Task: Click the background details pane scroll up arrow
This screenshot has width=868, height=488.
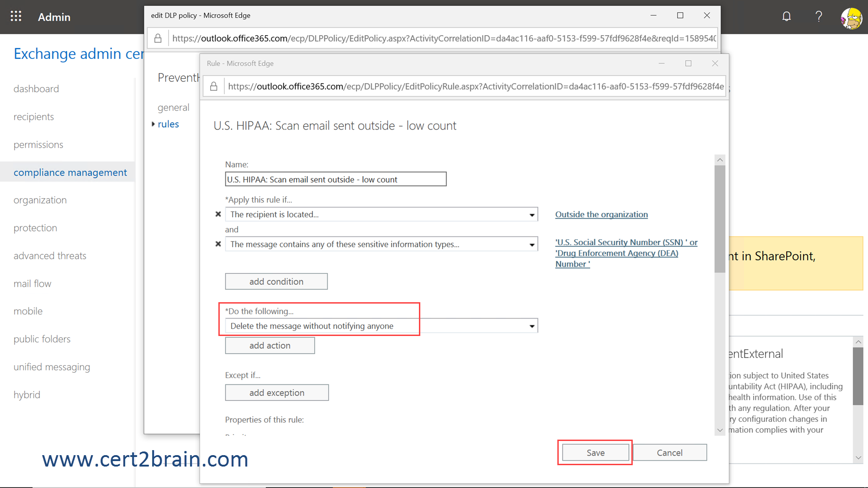Action: [x=858, y=341]
